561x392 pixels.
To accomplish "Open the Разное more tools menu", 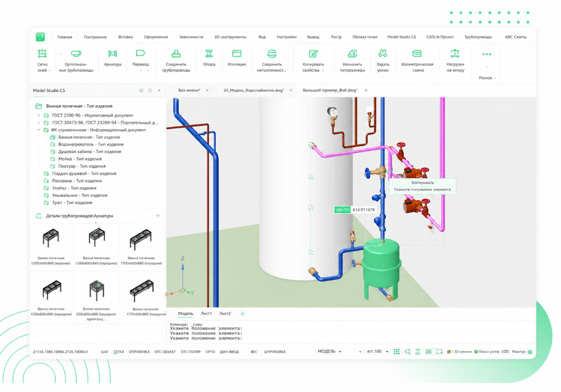I will [x=486, y=64].
